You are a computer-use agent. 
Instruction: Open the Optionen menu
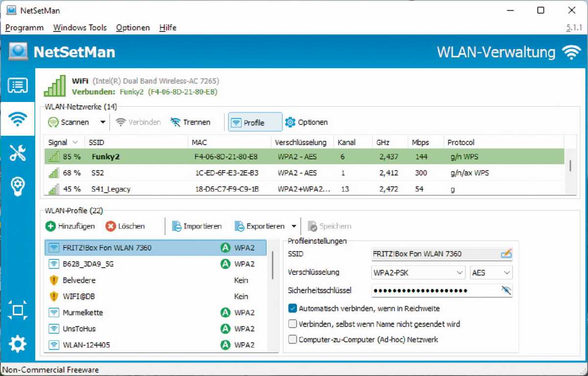[133, 27]
